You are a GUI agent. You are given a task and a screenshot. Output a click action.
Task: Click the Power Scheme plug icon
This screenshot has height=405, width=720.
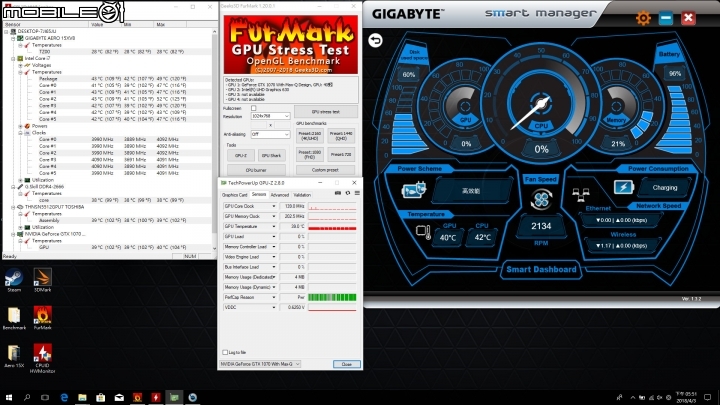(x=414, y=190)
